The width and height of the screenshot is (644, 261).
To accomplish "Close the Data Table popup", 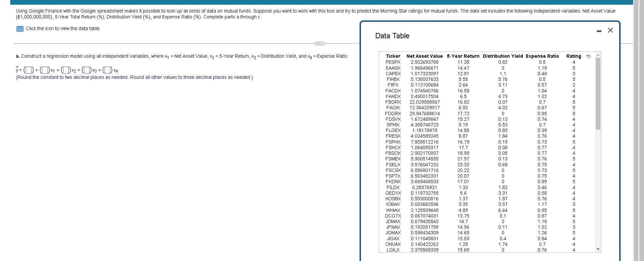I will click(x=610, y=30).
